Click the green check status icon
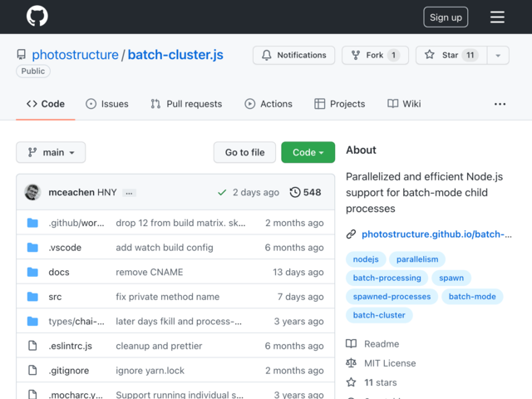Image resolution: width=532 pixels, height=399 pixels. click(222, 193)
